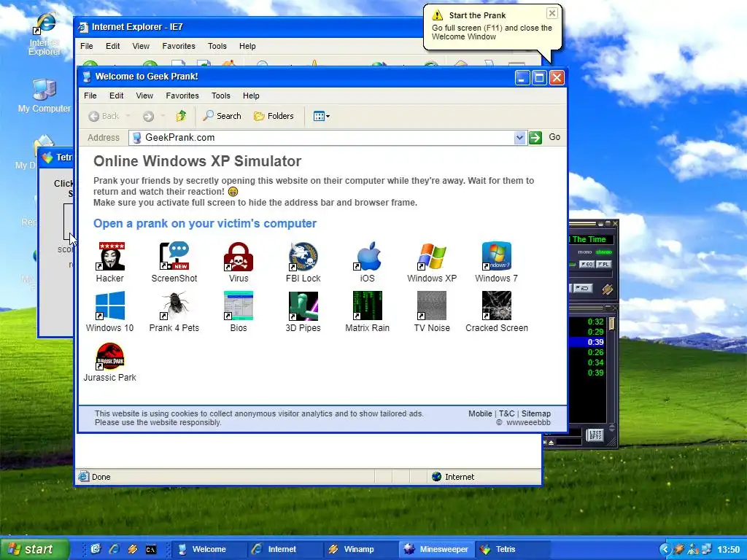Open the Matrix Rain icon
The height and width of the screenshot is (560, 747).
pos(368,311)
